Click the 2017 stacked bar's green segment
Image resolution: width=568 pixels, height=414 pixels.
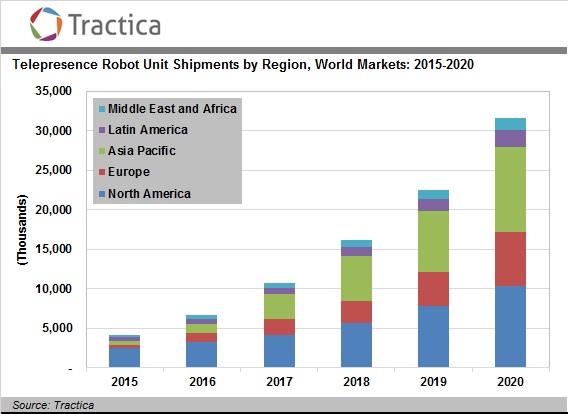(279, 306)
